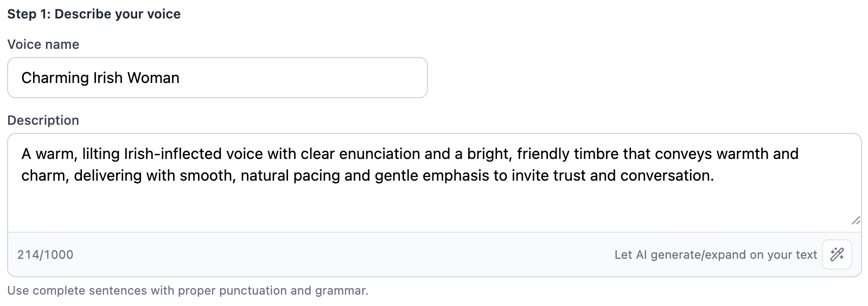This screenshot has height=306, width=868.
Task: Click the 214/1000 character counter
Action: (x=45, y=255)
